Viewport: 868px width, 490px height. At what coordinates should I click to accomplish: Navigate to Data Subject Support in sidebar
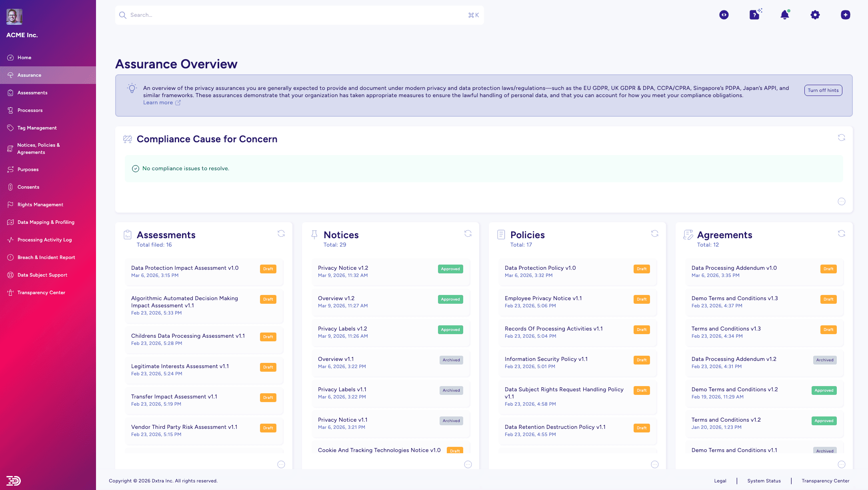(x=42, y=275)
